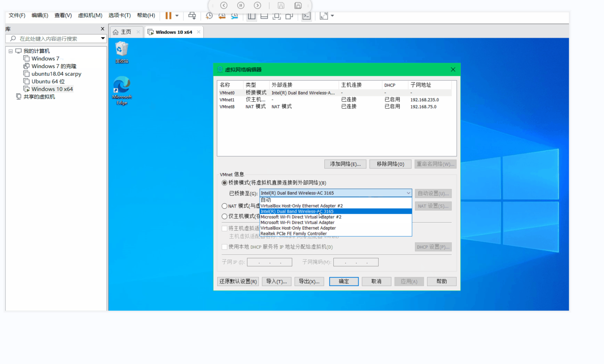Switch to Unity mode toolbar icon

click(x=289, y=16)
